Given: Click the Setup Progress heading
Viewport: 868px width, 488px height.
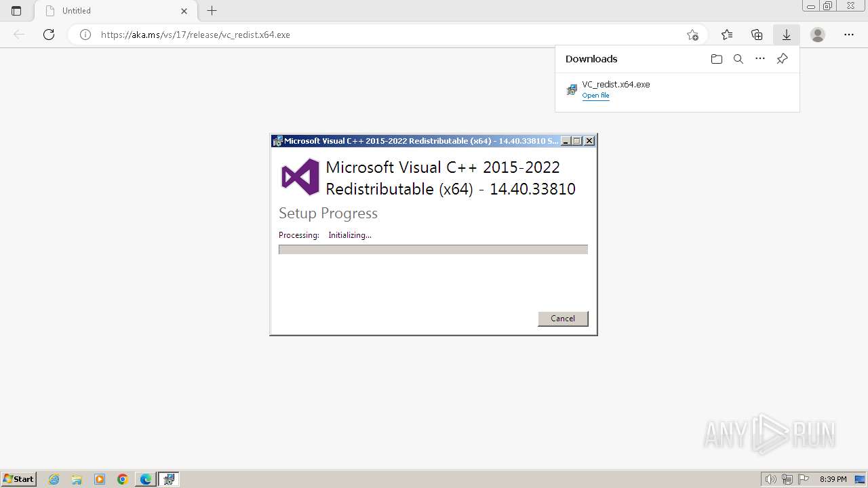Looking at the screenshot, I should [328, 213].
